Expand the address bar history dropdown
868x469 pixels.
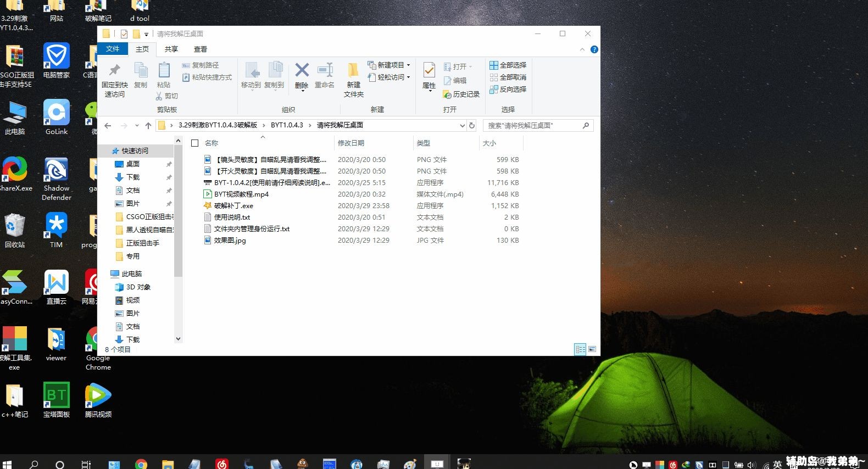[462, 125]
